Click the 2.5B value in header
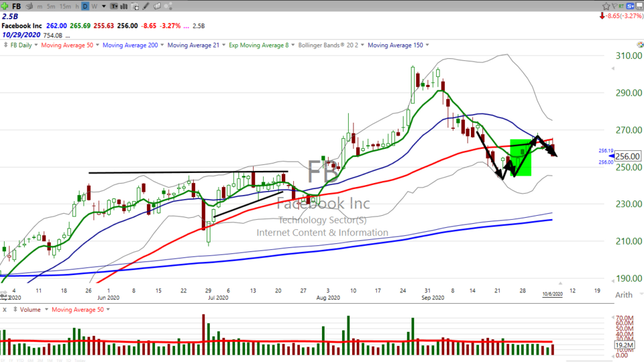The height and width of the screenshot is (362, 644). tap(10, 16)
